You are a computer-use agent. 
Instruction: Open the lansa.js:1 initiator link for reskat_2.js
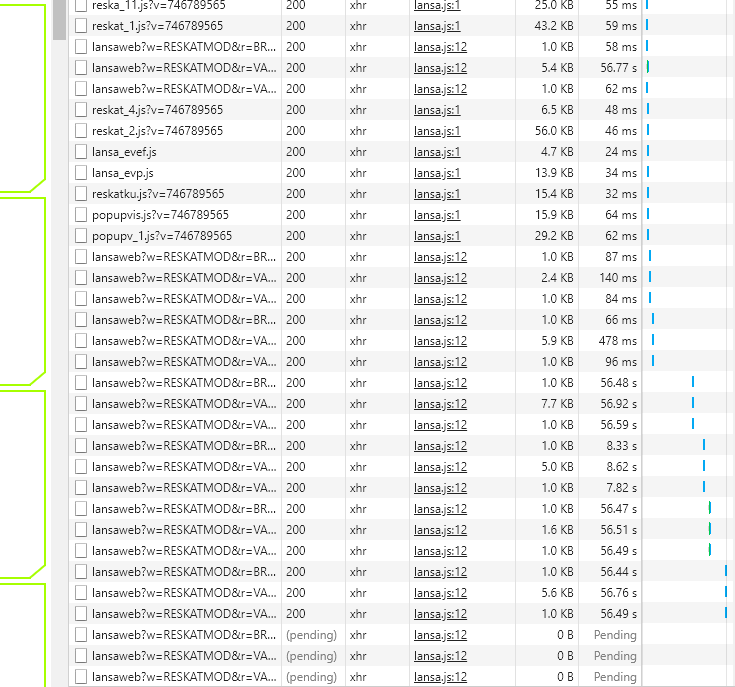pos(437,131)
